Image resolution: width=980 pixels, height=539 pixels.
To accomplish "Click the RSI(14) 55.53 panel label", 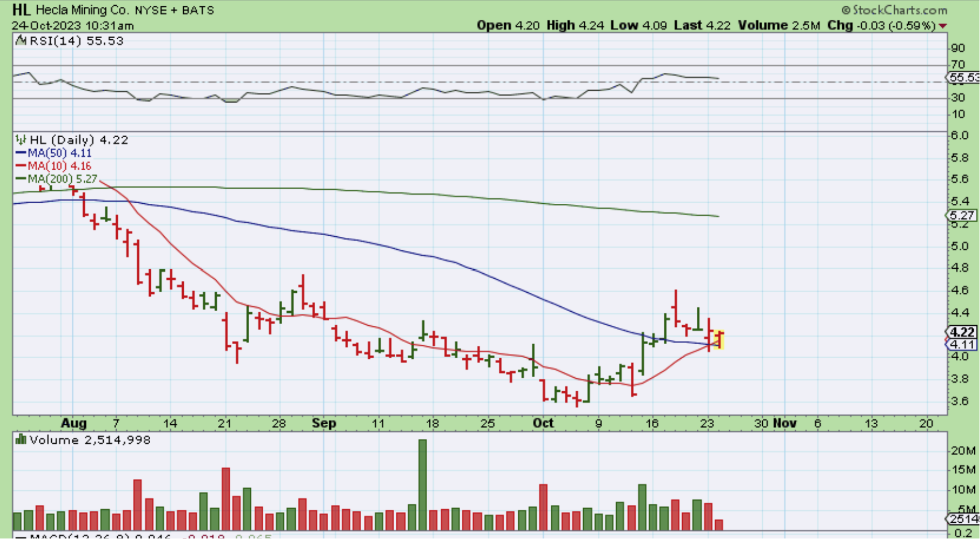I will click(x=76, y=41).
